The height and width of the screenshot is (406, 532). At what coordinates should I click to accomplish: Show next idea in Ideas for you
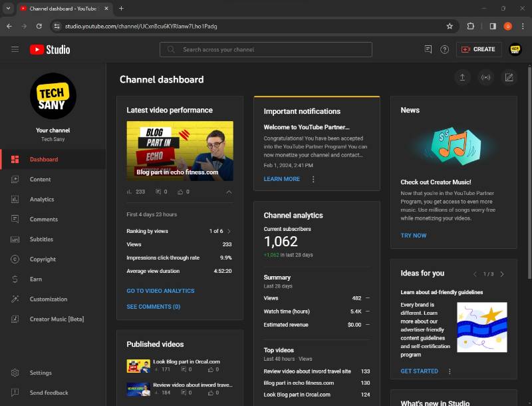pyautogui.click(x=502, y=274)
